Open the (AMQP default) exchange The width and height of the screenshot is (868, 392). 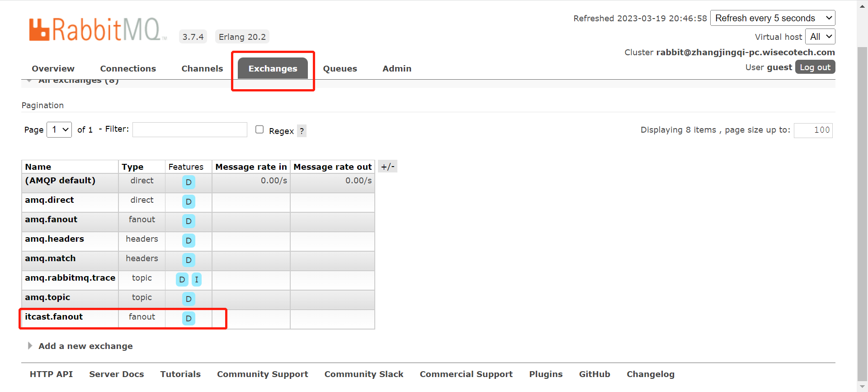pos(60,180)
